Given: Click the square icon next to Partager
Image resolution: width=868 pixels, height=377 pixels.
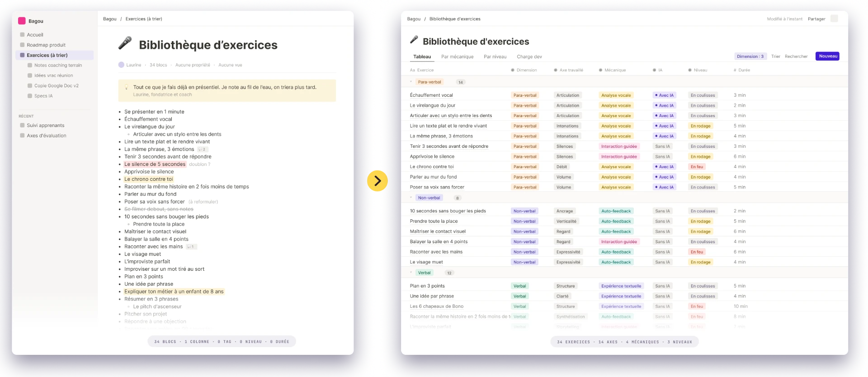Looking at the screenshot, I should coord(835,19).
